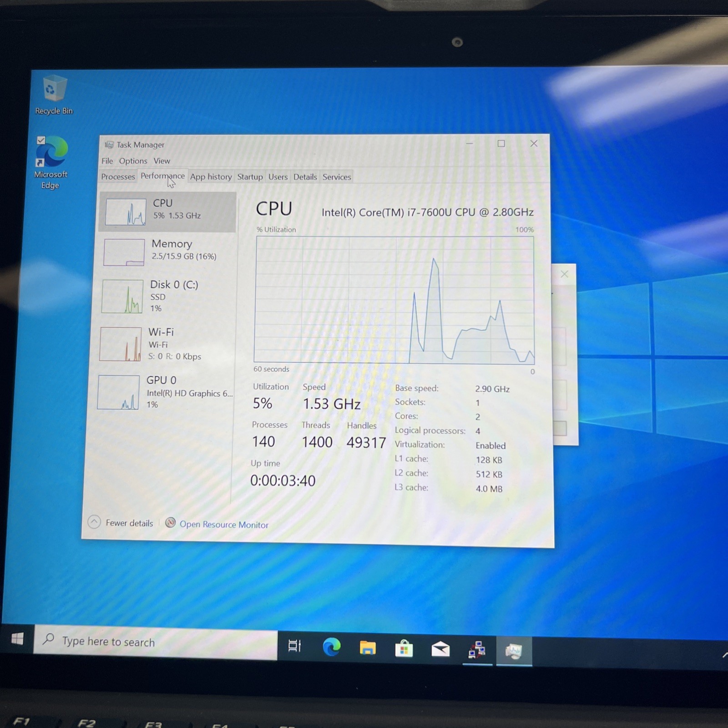The height and width of the screenshot is (728, 728).
Task: Click the Resource Monitor gauge icon
Action: click(170, 523)
